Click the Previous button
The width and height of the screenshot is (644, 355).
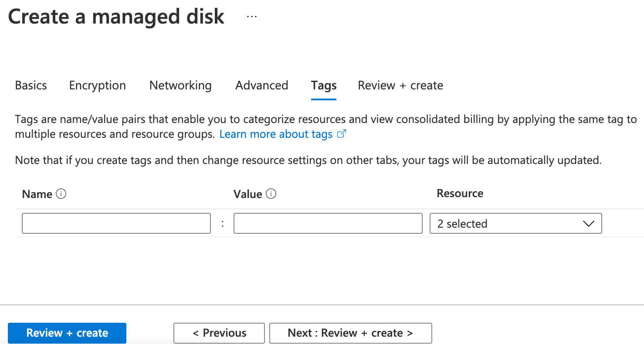(x=219, y=333)
